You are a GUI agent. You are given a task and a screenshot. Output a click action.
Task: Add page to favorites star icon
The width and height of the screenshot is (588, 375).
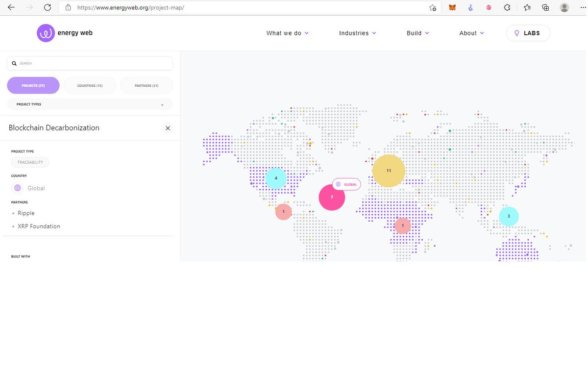(433, 8)
